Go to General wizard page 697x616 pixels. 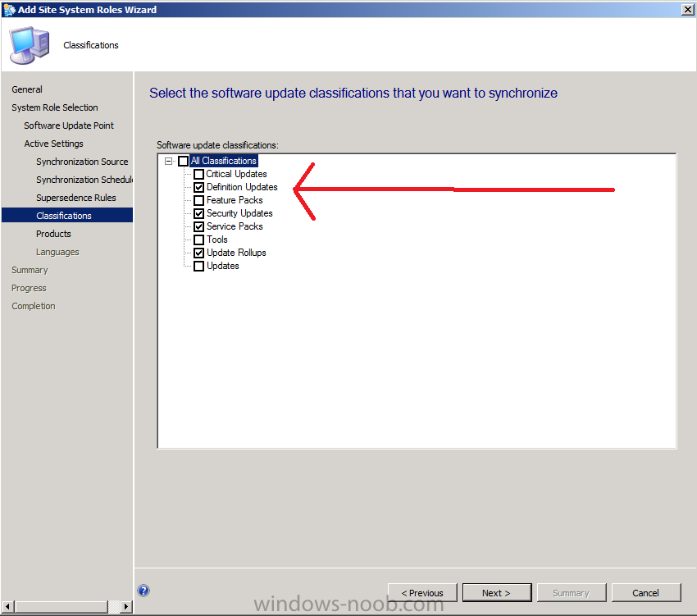(x=27, y=89)
